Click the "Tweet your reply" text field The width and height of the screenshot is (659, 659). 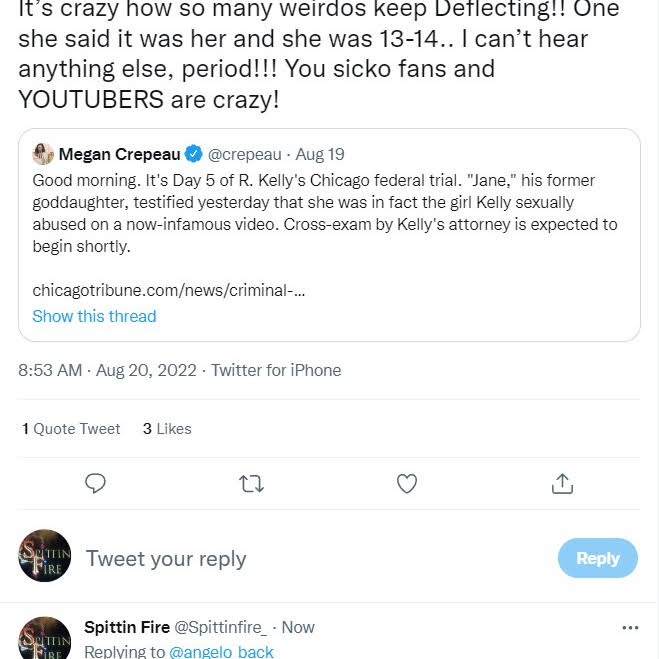point(166,558)
